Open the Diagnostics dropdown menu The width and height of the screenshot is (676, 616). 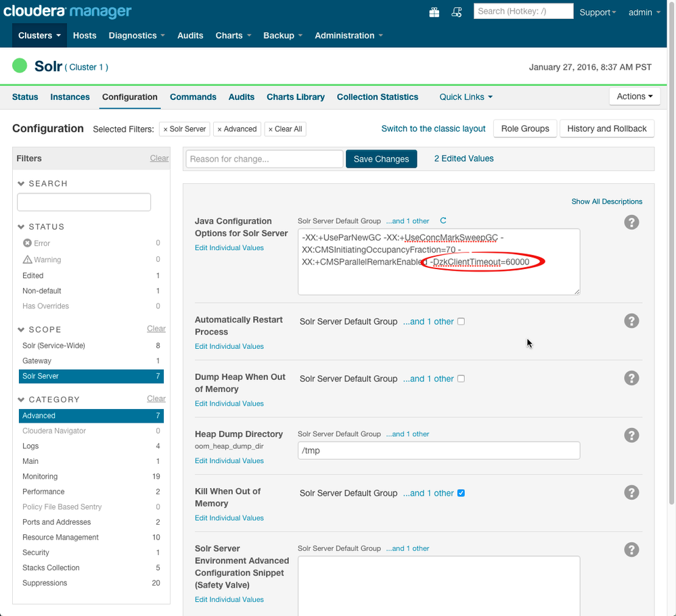click(137, 35)
